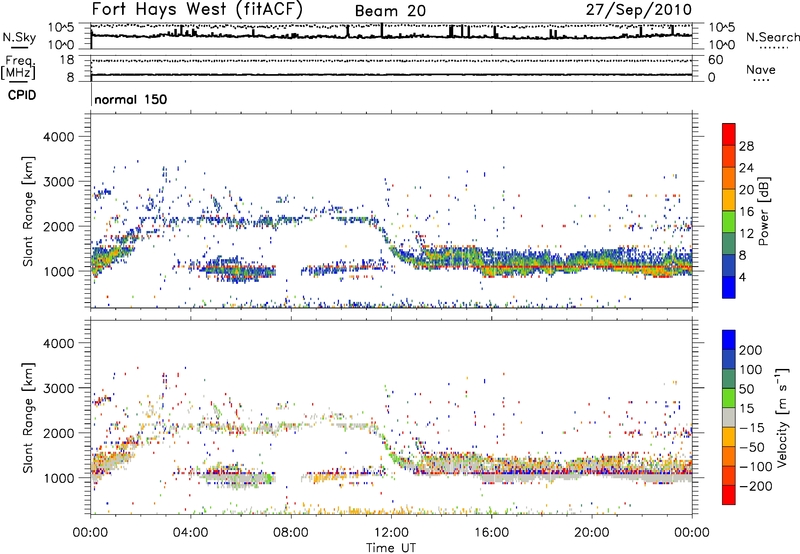Click the 200 label on velocity colorbar
The image size is (800, 554).
751,350
